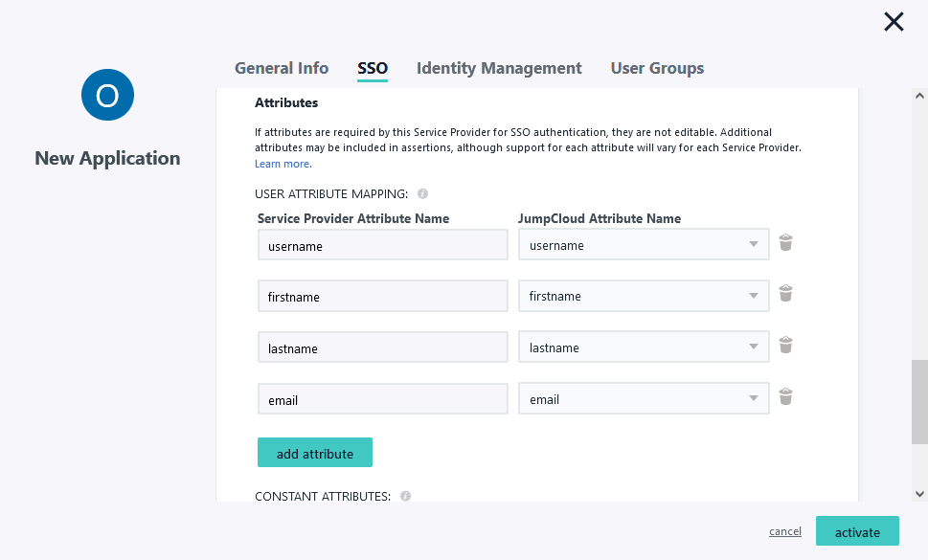This screenshot has width=928, height=560.
Task: Open the Learn more link
Action: click(x=283, y=164)
